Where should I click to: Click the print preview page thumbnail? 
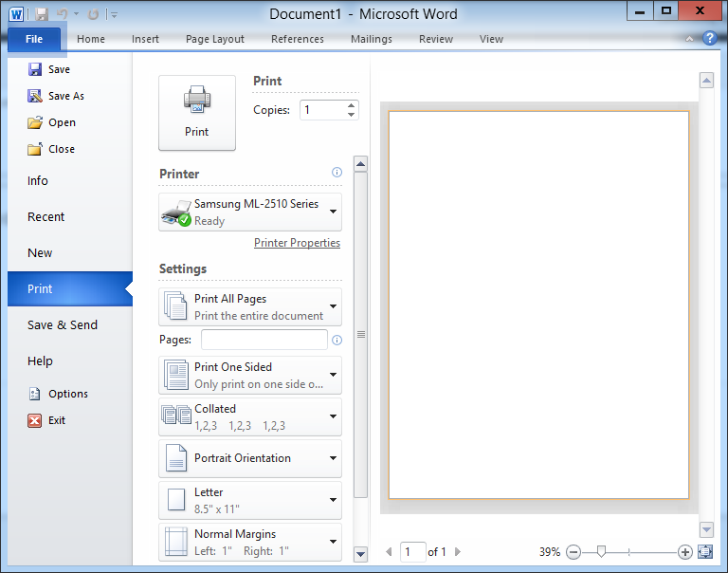(x=538, y=305)
